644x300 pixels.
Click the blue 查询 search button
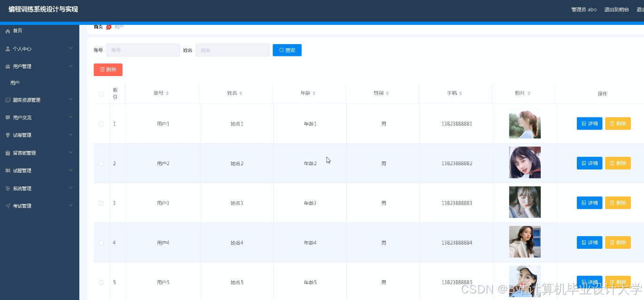tap(287, 50)
